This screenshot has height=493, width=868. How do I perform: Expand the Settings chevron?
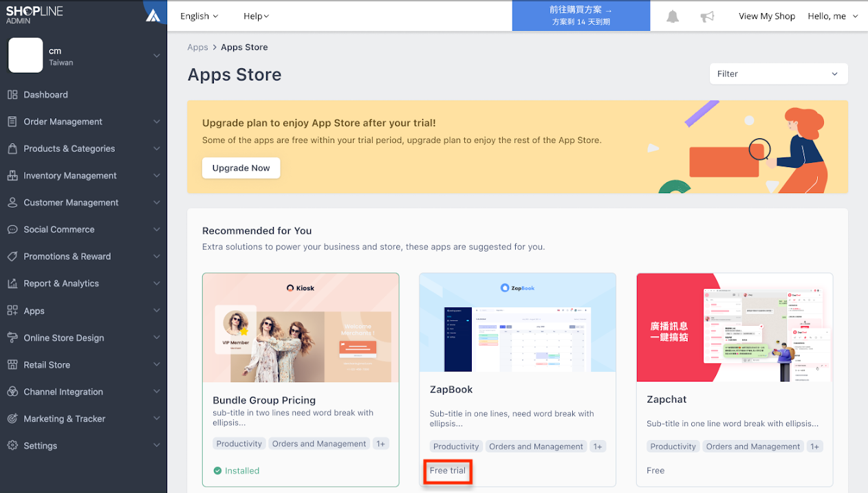pos(157,446)
